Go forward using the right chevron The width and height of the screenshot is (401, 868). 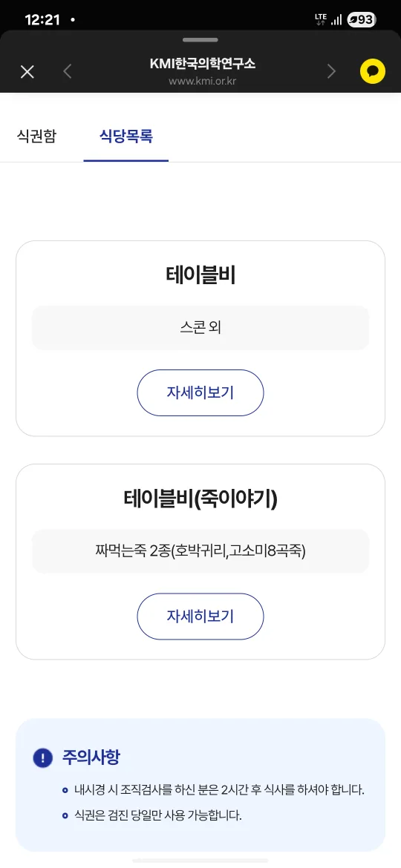[x=331, y=71]
